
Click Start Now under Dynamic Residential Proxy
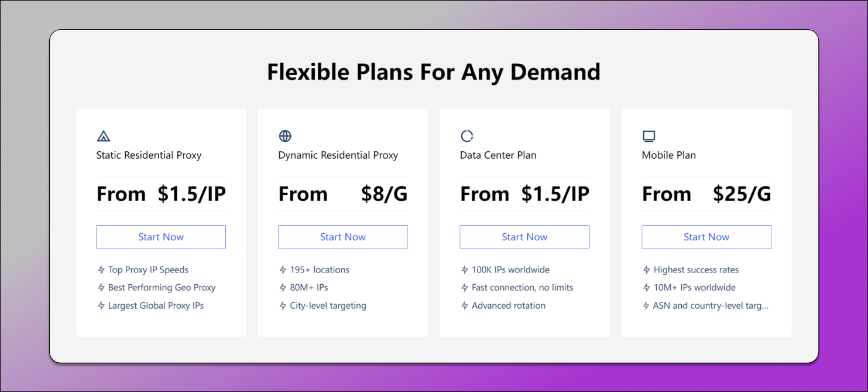pyautogui.click(x=343, y=237)
